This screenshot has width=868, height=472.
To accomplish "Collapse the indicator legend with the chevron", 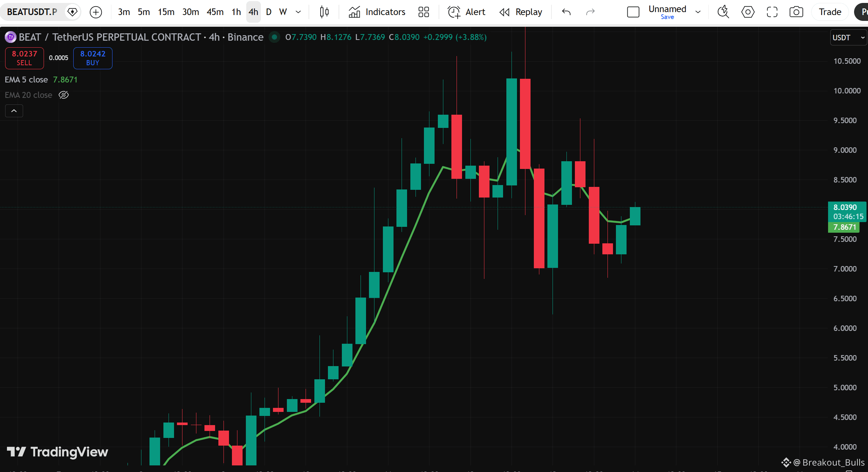I will pyautogui.click(x=14, y=111).
